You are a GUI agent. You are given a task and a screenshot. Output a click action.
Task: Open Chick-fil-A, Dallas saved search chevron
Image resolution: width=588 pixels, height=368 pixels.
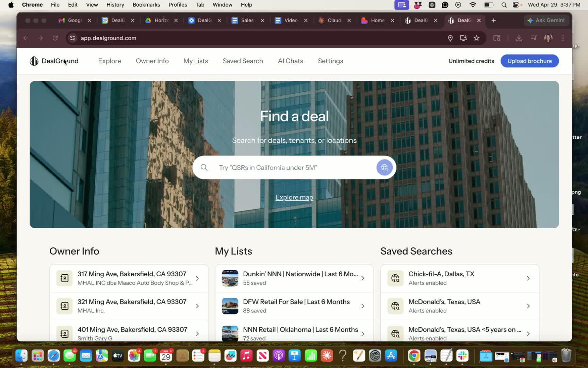coord(528,278)
